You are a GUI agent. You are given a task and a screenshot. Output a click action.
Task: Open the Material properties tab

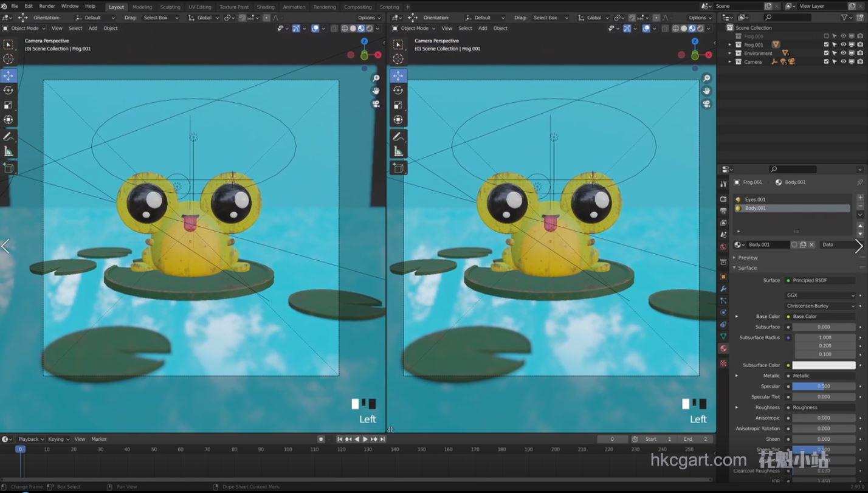click(723, 348)
